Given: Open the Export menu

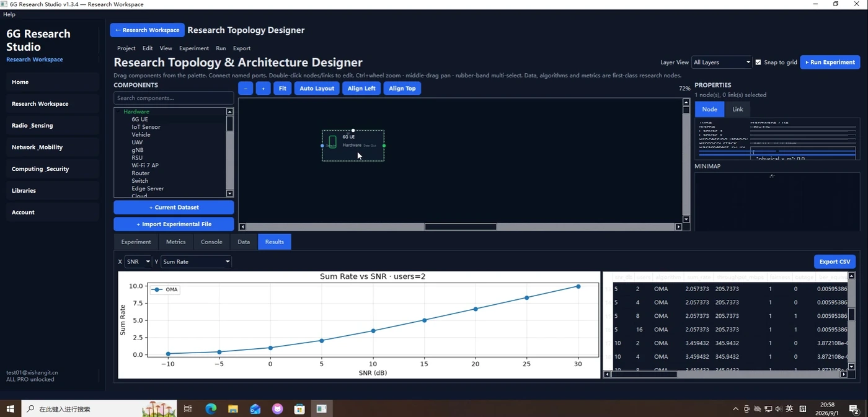Looking at the screenshot, I should [x=242, y=48].
